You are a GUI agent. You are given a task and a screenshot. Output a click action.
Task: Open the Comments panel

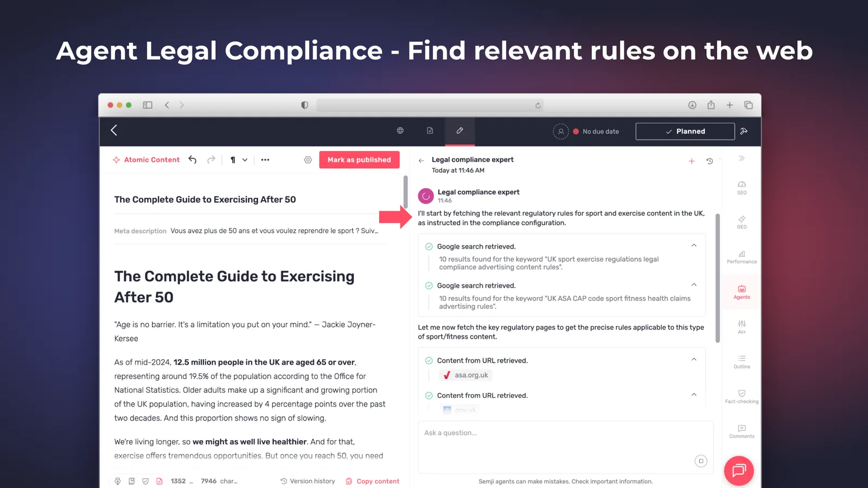(742, 432)
